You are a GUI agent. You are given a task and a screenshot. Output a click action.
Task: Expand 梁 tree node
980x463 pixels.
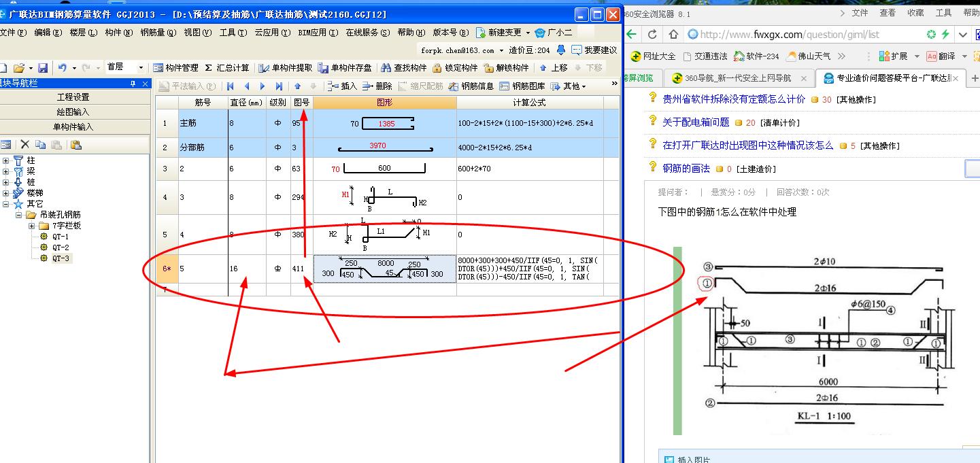6,171
